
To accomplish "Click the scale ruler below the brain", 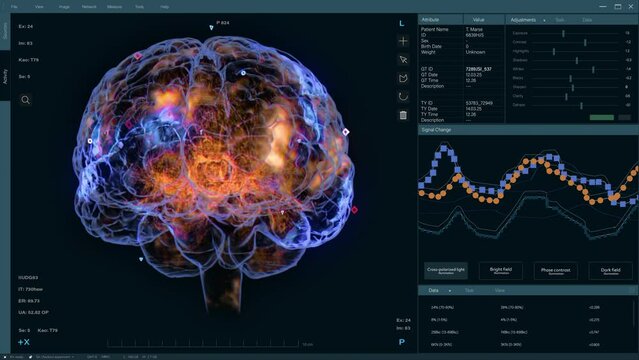I will (203, 343).
